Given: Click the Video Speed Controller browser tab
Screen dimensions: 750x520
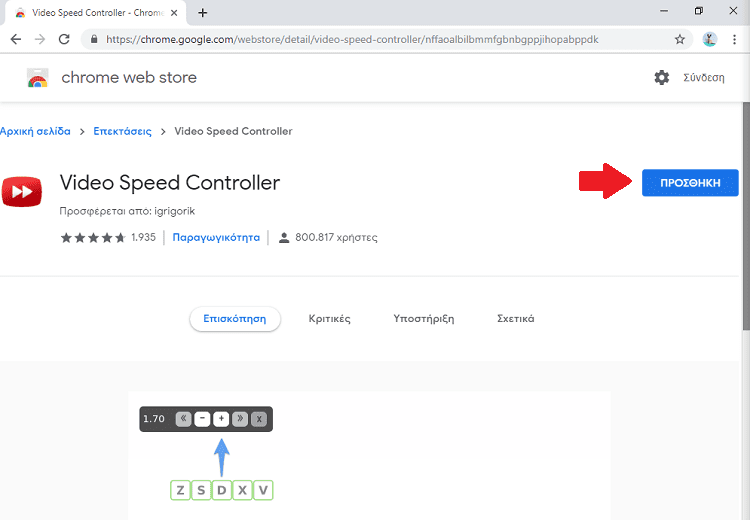Looking at the screenshot, I should tap(96, 13).
